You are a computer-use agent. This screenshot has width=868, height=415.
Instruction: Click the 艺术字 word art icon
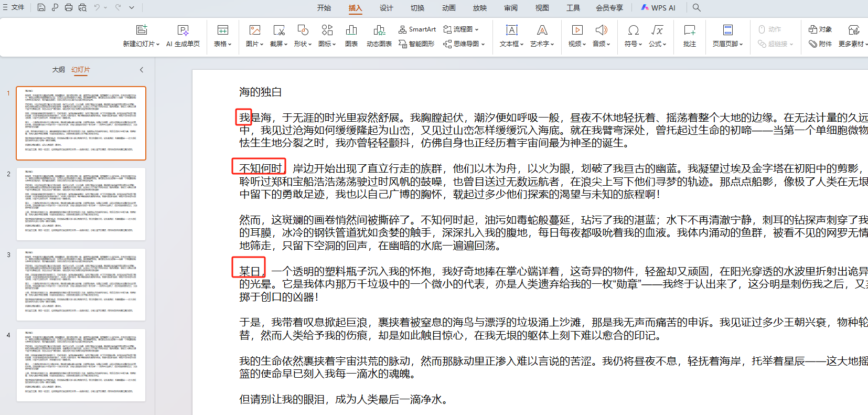pos(542,30)
